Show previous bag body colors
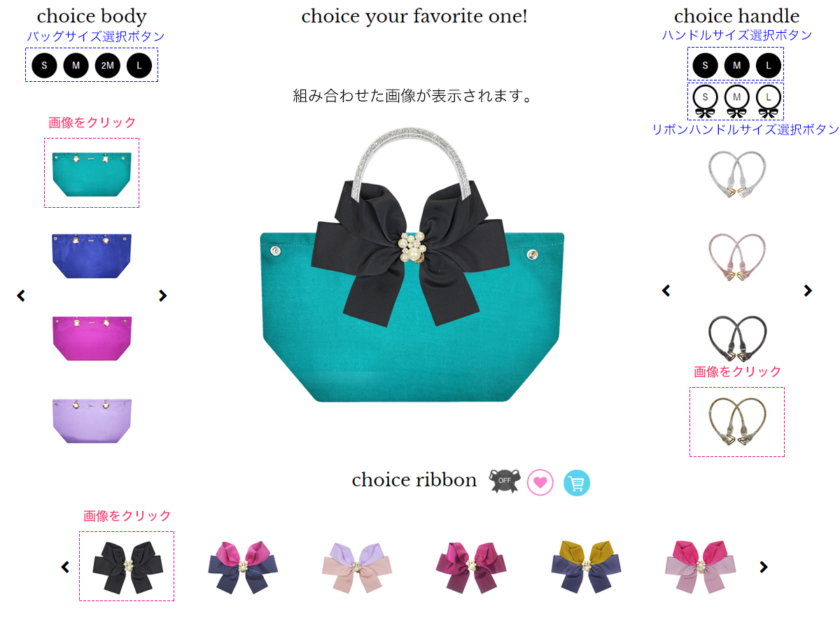This screenshot has width=840, height=618. (x=21, y=296)
